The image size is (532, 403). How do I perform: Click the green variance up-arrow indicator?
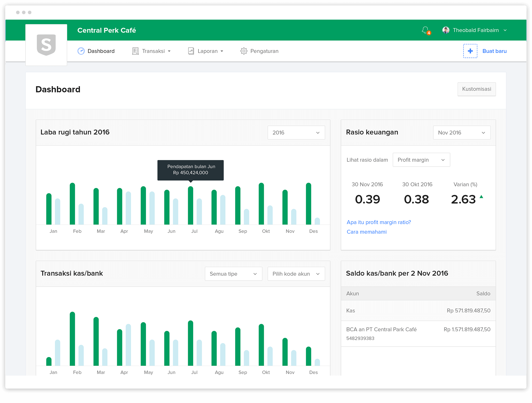[481, 197]
